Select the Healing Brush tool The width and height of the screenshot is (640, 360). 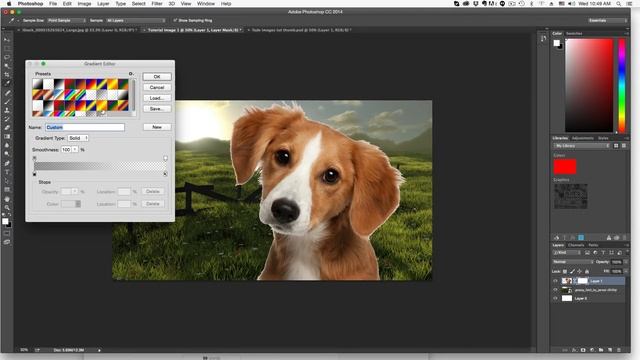tap(7, 93)
